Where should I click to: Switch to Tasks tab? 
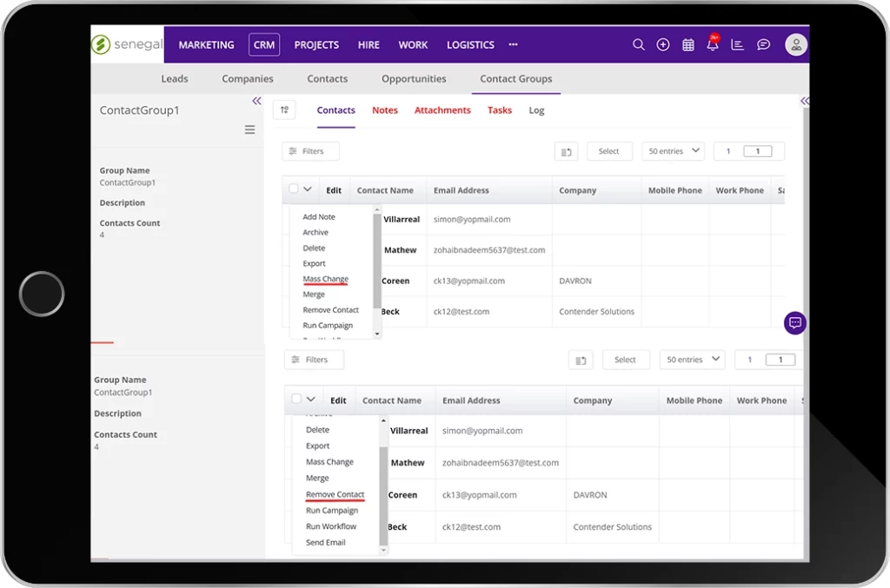pos(500,110)
